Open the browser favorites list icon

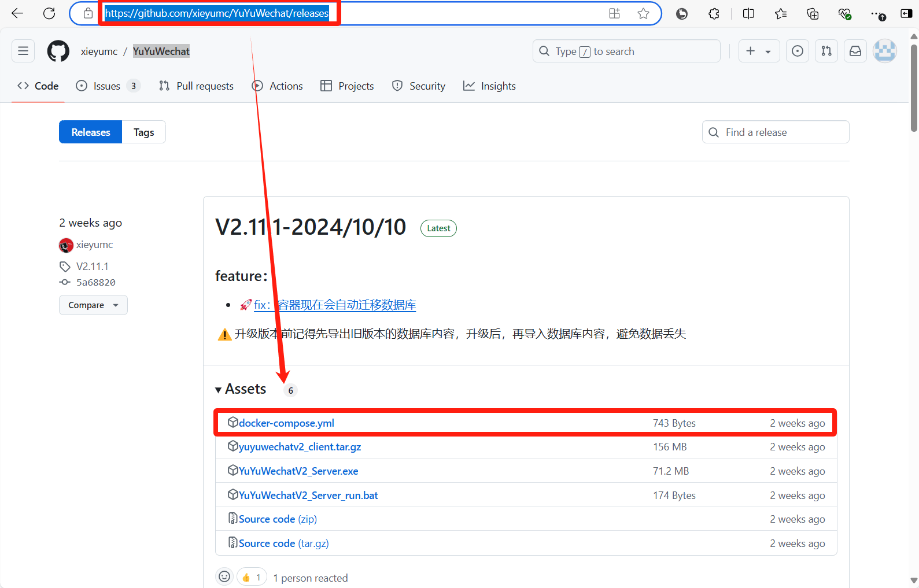click(x=781, y=13)
